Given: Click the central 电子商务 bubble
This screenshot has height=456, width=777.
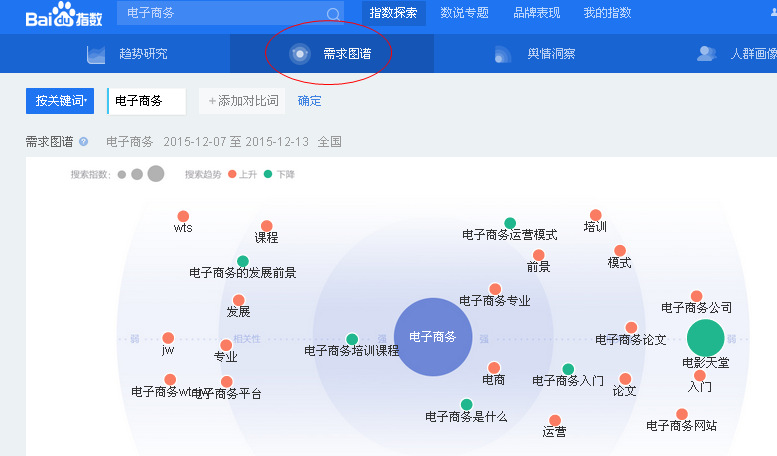Looking at the screenshot, I should [433, 337].
